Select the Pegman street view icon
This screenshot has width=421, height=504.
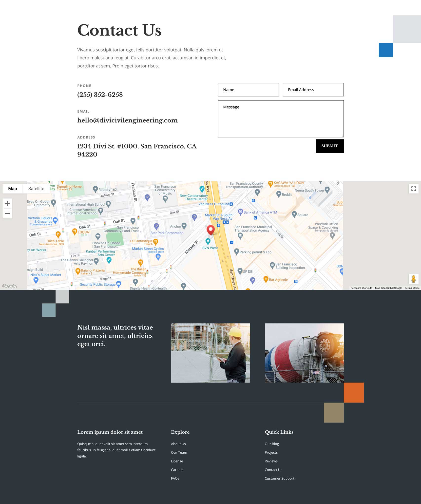click(413, 279)
